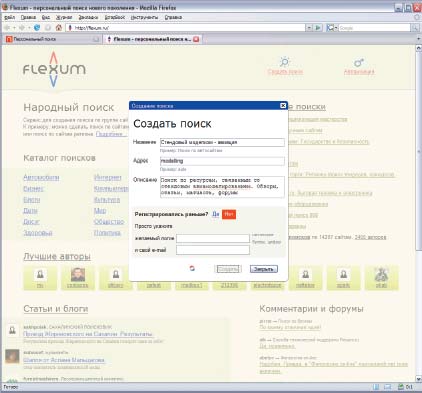Screen dimensions: 422x393
Task: Choose Да for registered earlier
Action: pos(216,214)
